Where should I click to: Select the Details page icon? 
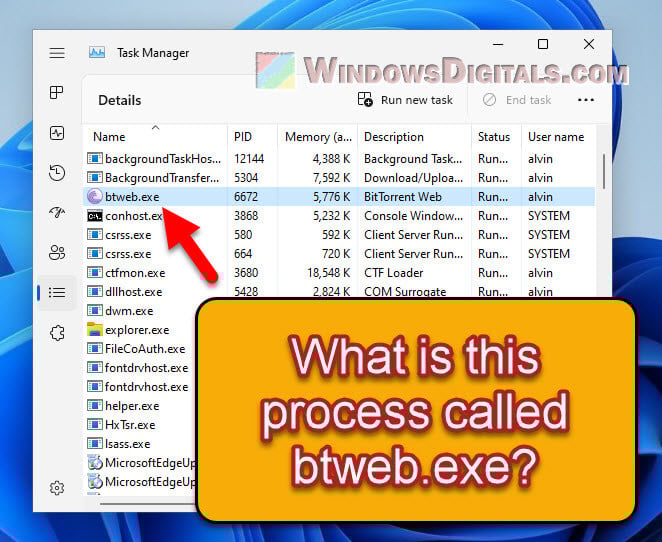coord(57,292)
